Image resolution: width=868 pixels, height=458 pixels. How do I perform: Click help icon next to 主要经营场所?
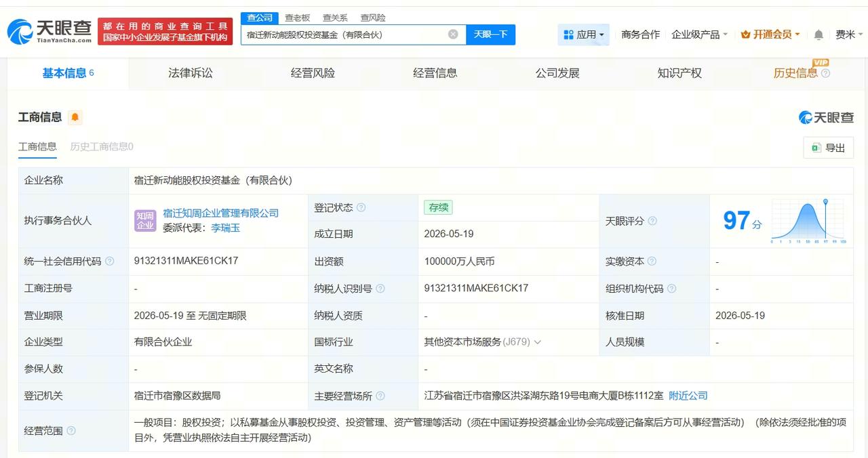[x=380, y=396]
